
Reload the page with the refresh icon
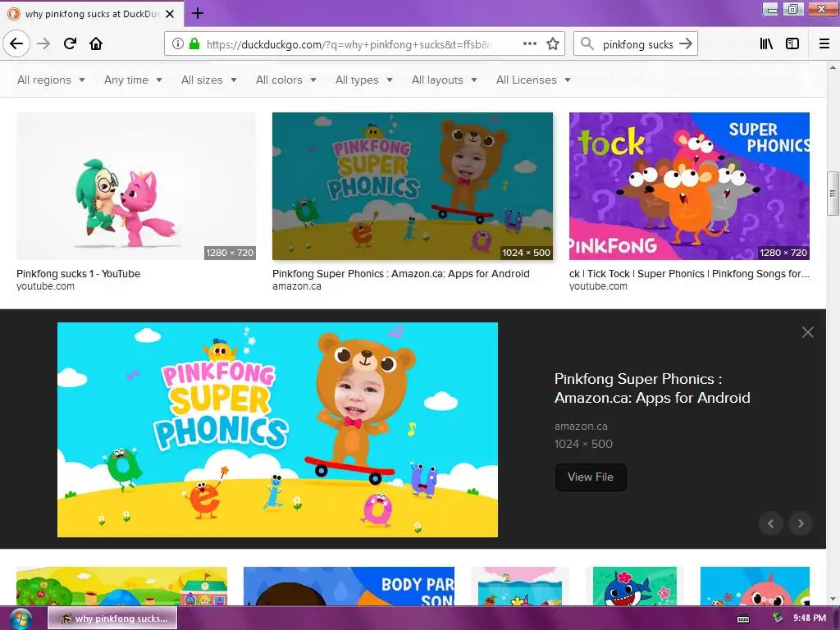[70, 43]
